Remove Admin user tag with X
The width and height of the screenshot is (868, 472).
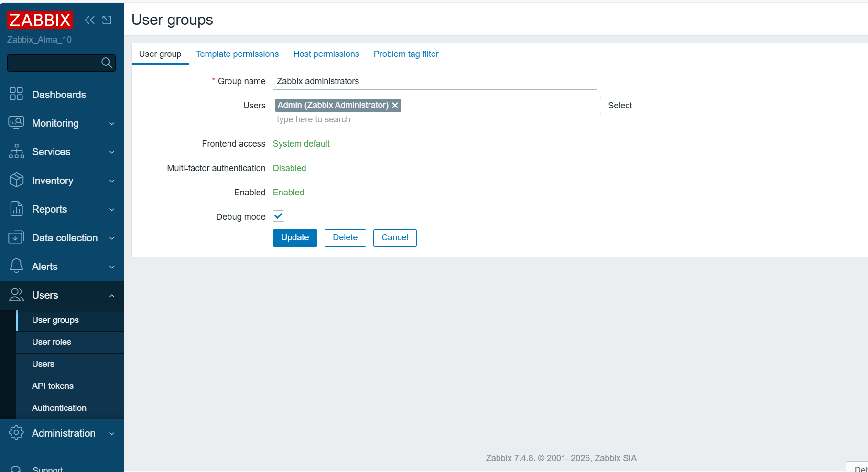click(x=395, y=105)
